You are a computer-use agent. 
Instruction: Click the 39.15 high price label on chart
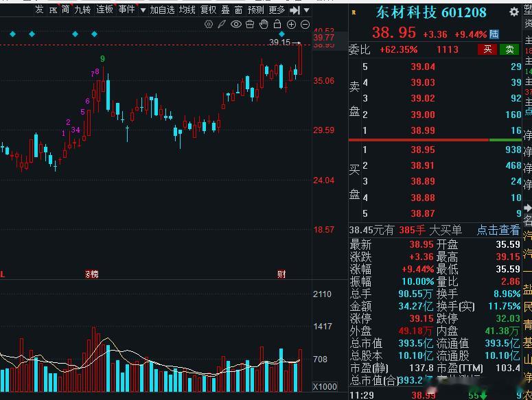tap(280, 43)
